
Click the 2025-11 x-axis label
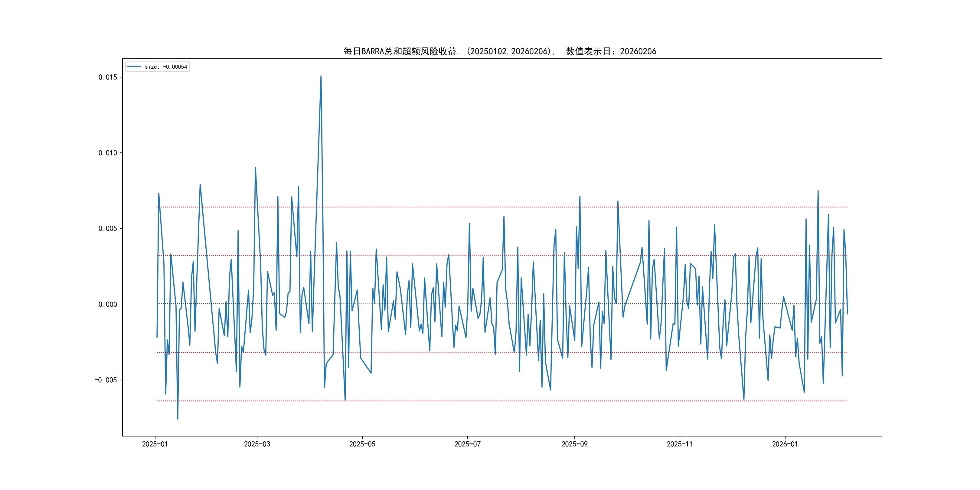[680, 444]
